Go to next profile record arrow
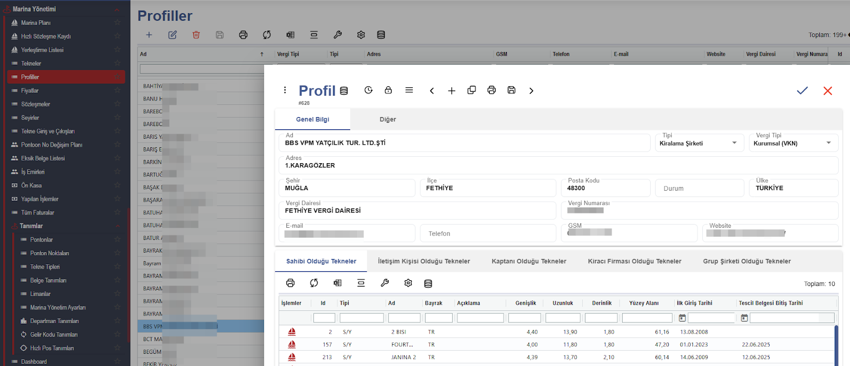The image size is (850, 366). point(531,91)
